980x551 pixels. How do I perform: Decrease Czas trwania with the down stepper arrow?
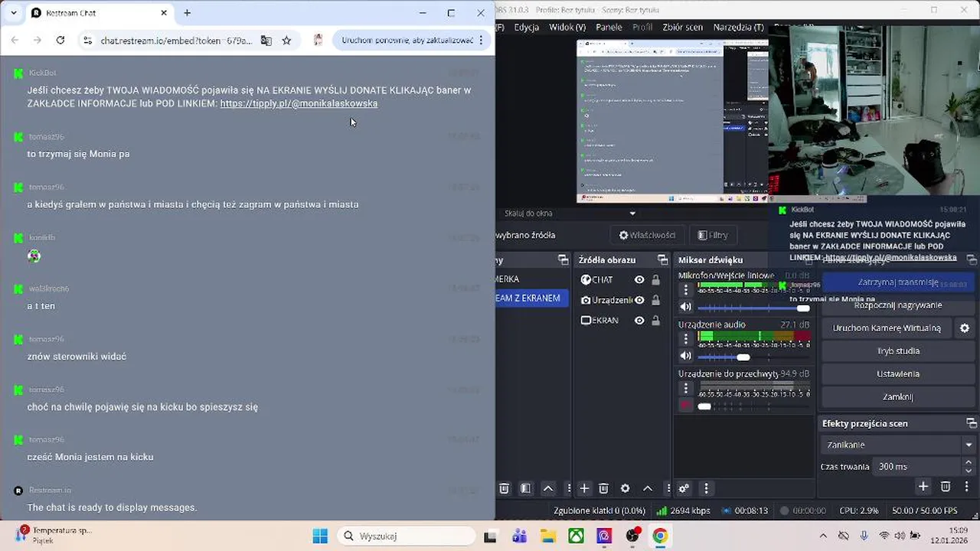969,471
